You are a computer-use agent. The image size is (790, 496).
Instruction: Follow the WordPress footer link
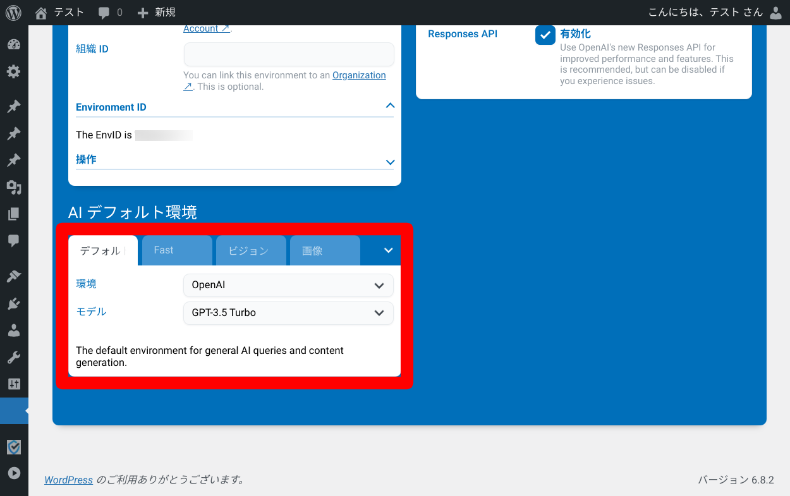69,480
